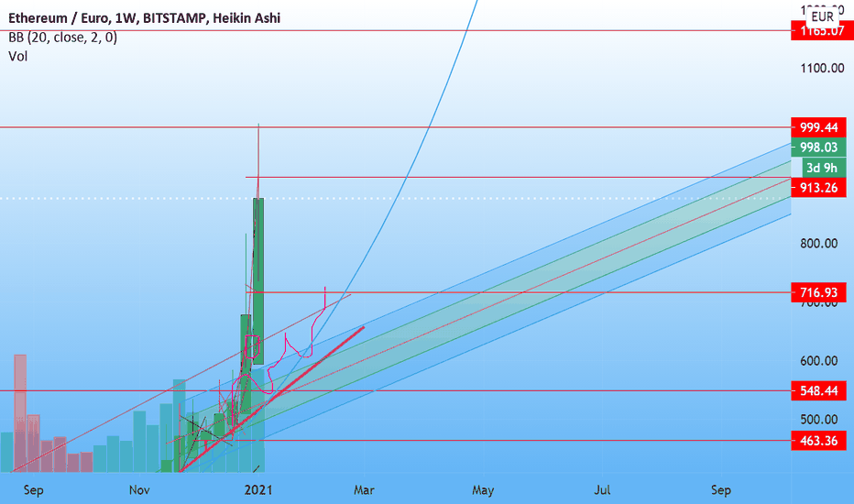Viewport: 854px width, 504px height.
Task: Select the BB (20, close, 2, 0) indicator label
Action: click(x=62, y=37)
